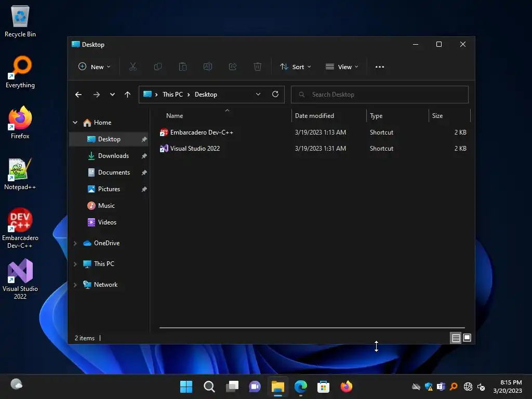Click Desktop in the address breadcrumb
Screen dimensions: 532x399
coord(206,95)
